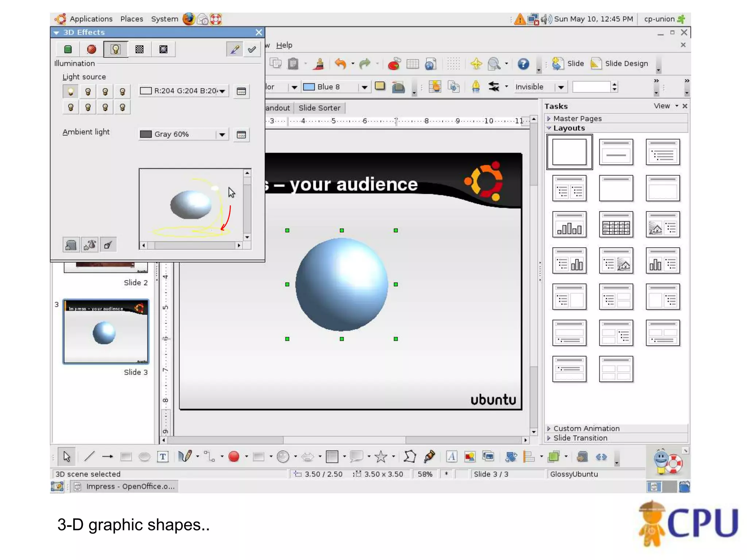
Task: Select the Text tool in drawing toolbar
Action: point(163,456)
